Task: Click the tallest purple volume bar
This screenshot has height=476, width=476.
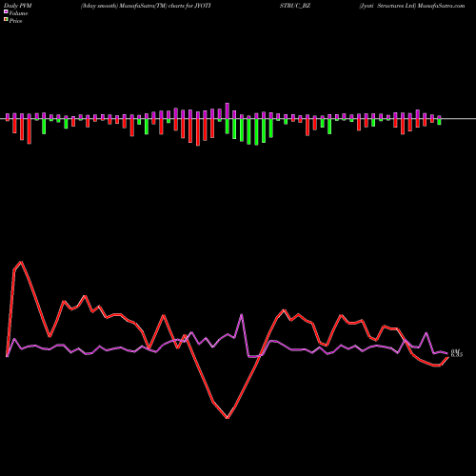Action: click(228, 110)
